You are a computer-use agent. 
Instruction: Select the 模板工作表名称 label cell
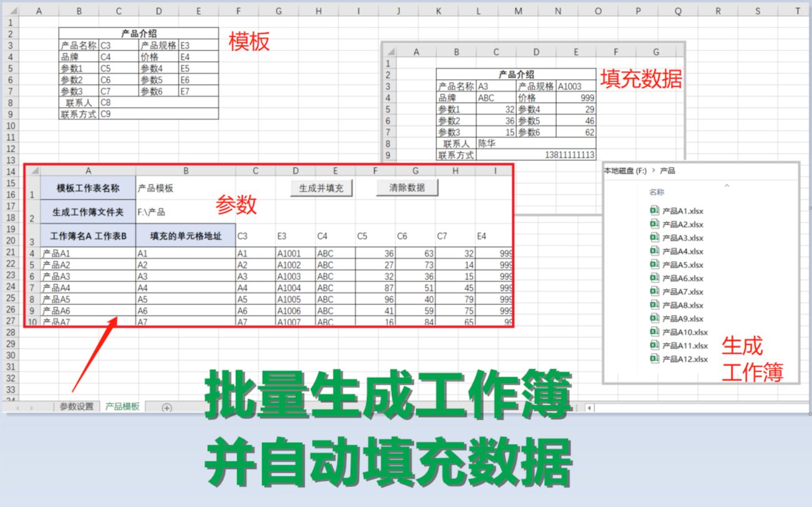point(88,188)
